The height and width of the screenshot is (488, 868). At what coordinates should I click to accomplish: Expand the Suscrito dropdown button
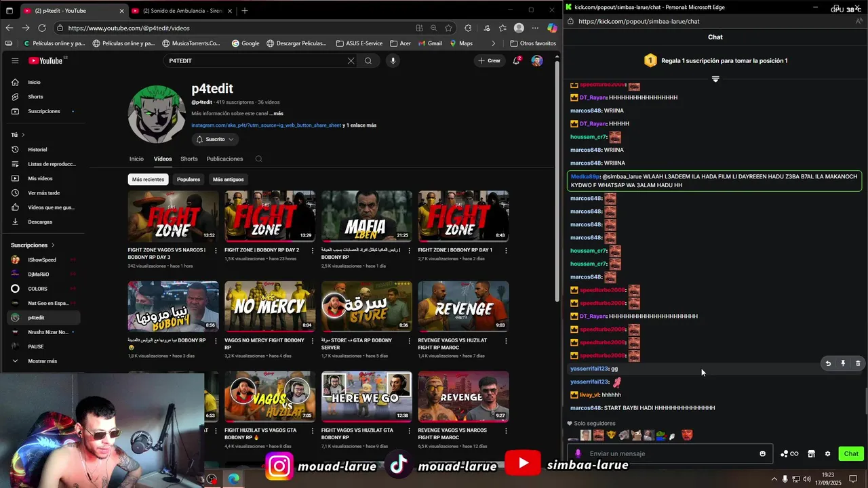pos(215,139)
